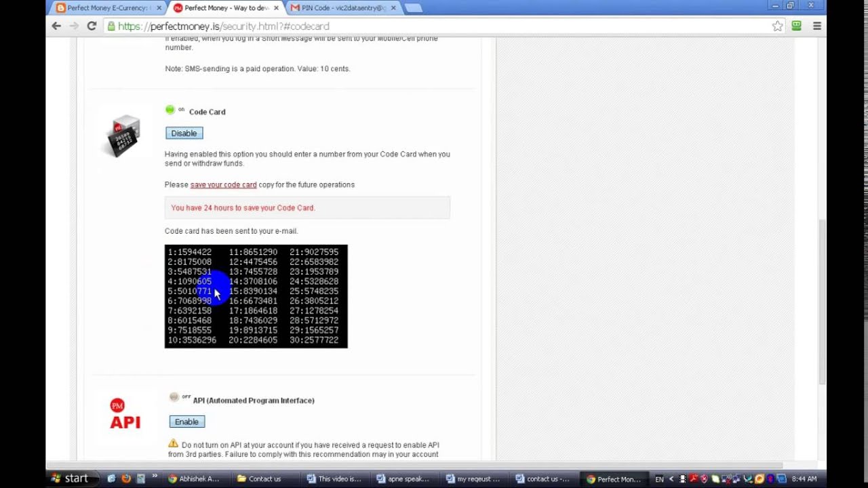Image resolution: width=868 pixels, height=488 pixels.
Task: Click the green padlock in address bar
Action: [x=111, y=26]
